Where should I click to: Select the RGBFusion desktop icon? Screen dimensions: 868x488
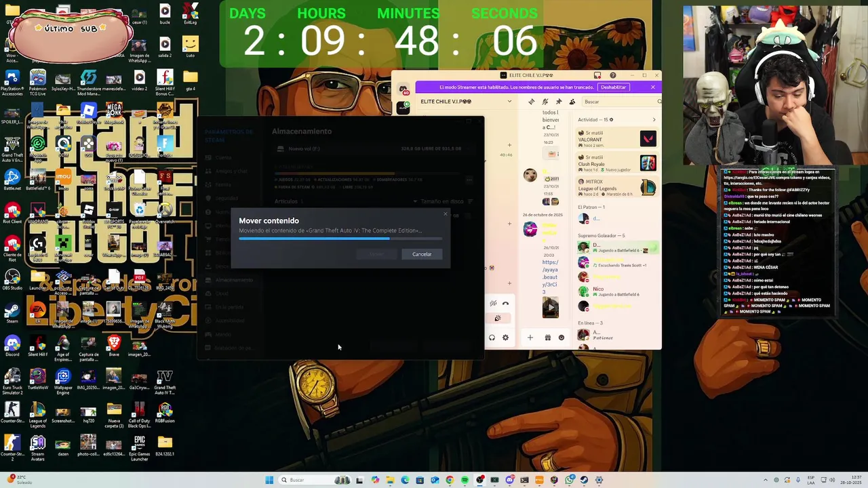click(x=165, y=412)
